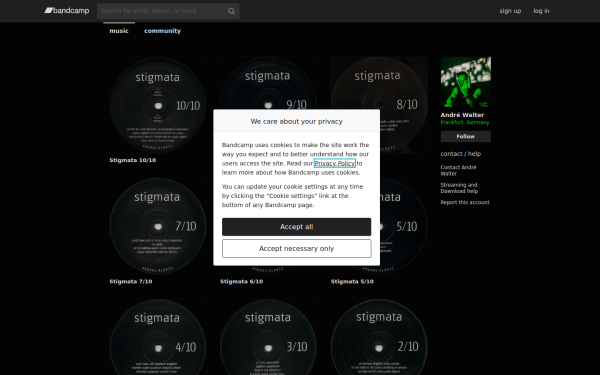Viewport: 600px width, 375px height.
Task: Click Accept necessary only button
Action: pos(297,249)
